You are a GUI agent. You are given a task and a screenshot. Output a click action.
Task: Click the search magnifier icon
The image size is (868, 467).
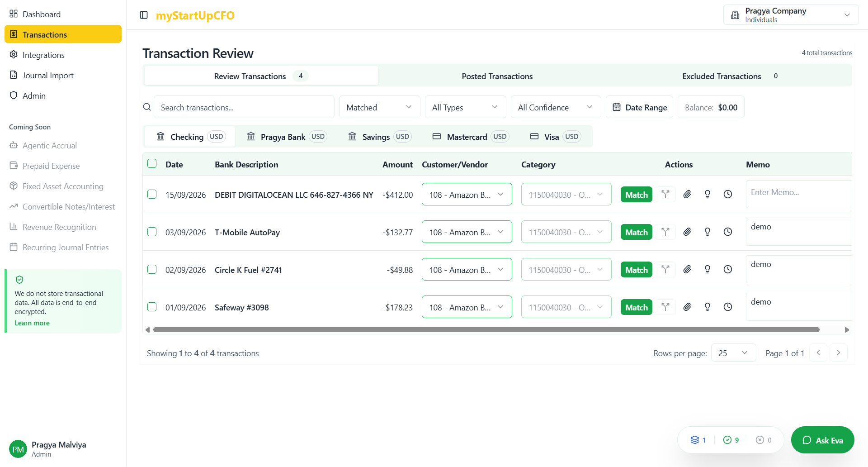tap(147, 107)
